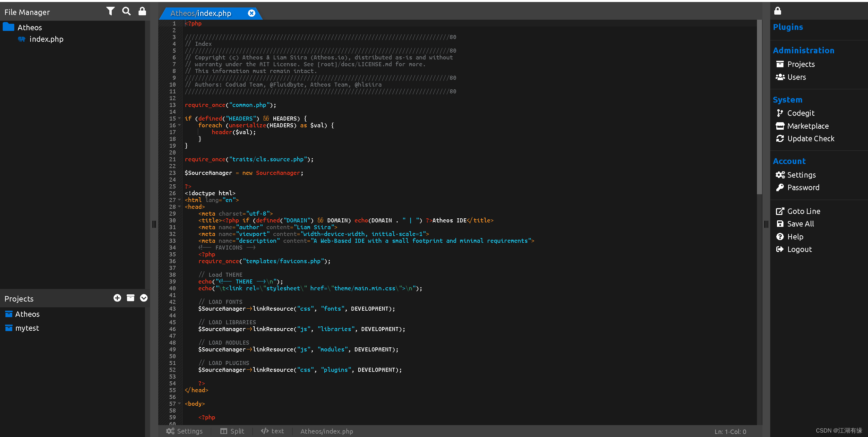Open the Marketplace menu item
The width and height of the screenshot is (868, 437).
tap(808, 126)
